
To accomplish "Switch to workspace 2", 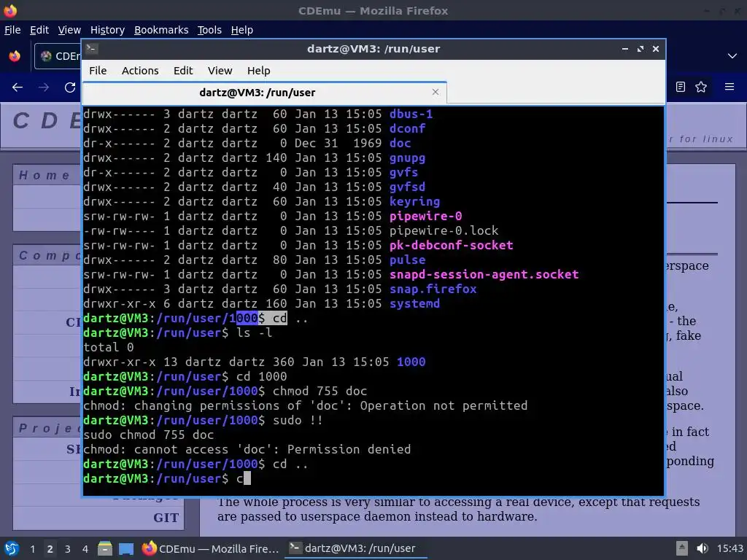I will point(50,549).
